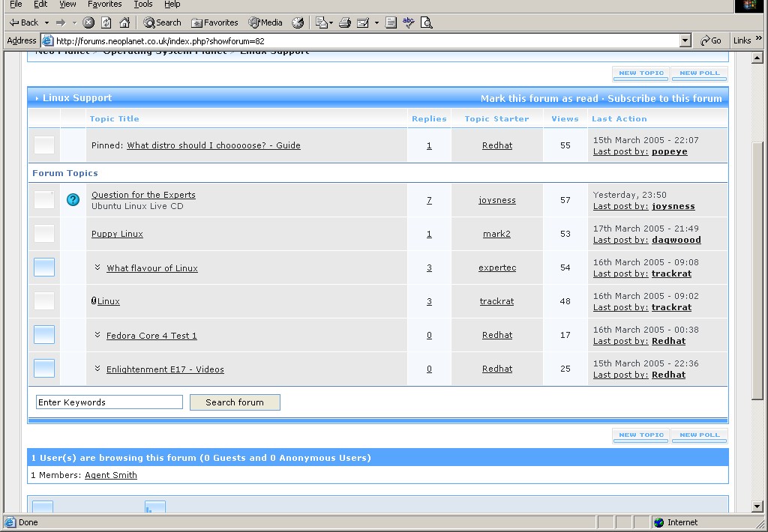The image size is (768, 532).
Task: Click the Discuss icon in toolbar
Action: click(x=391, y=22)
